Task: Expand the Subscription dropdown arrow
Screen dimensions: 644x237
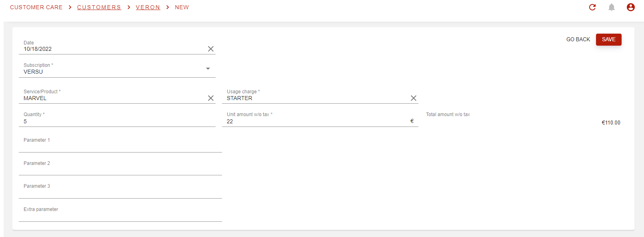Action: 208,68
